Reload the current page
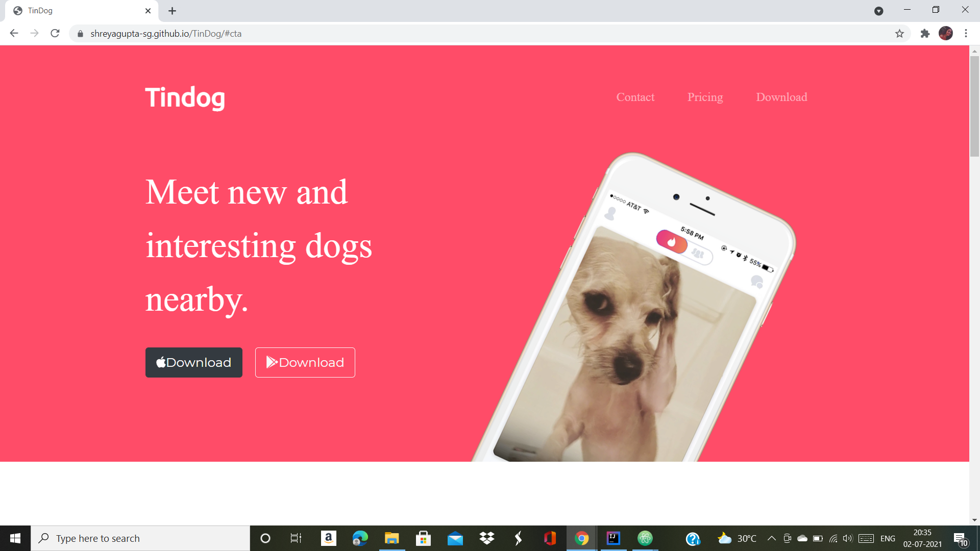Screen dimensions: 980x551 click(x=55, y=34)
